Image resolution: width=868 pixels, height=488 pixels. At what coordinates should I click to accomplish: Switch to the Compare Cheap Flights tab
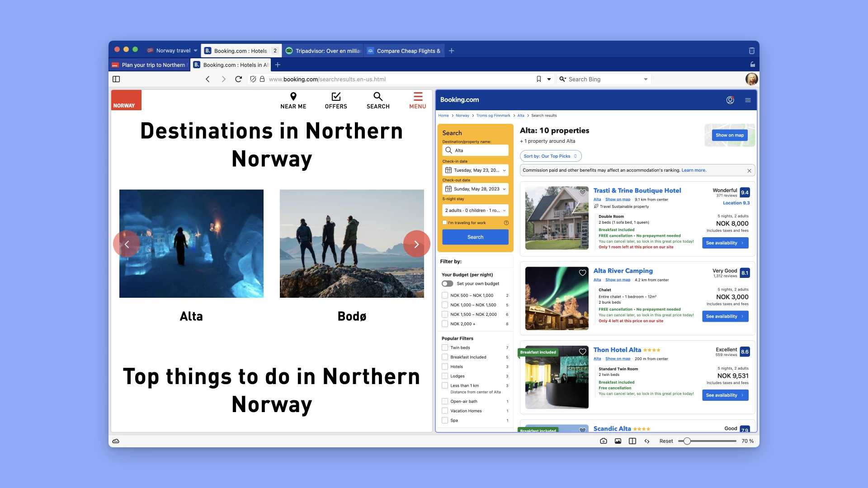click(404, 51)
